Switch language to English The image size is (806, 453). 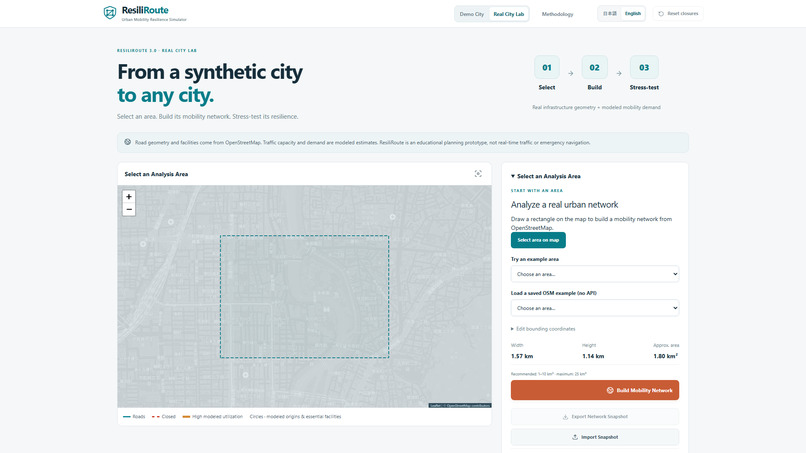[x=633, y=13]
